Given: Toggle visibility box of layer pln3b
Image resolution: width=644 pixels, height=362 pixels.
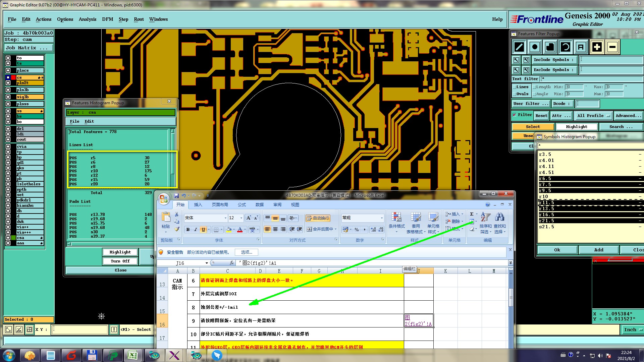Looking at the screenshot, I should (x=8, y=90).
